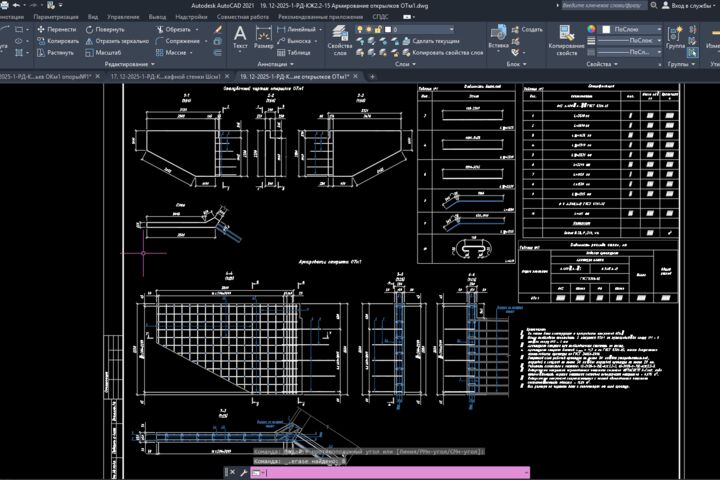Choose the Массив (Array) tool

point(171,52)
